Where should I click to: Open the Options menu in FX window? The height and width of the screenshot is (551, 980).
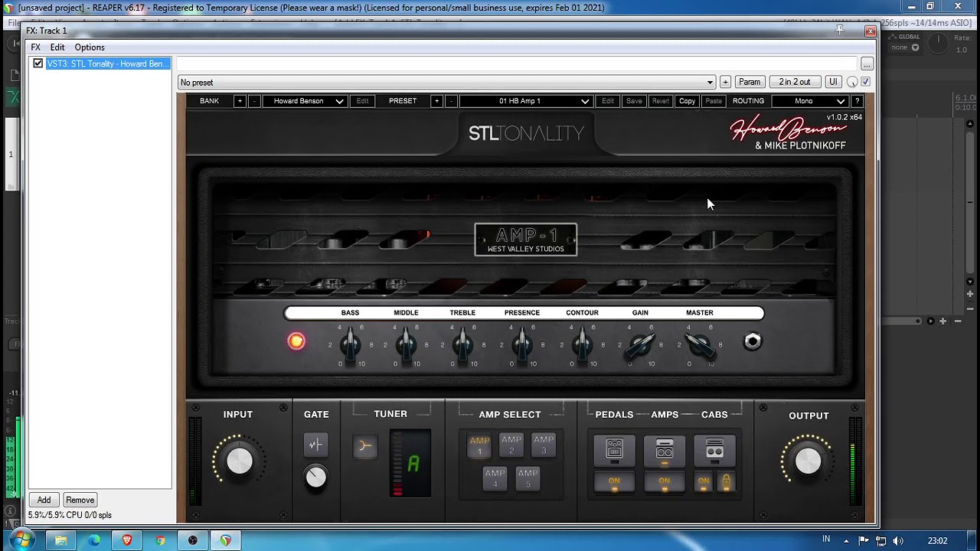(x=90, y=47)
